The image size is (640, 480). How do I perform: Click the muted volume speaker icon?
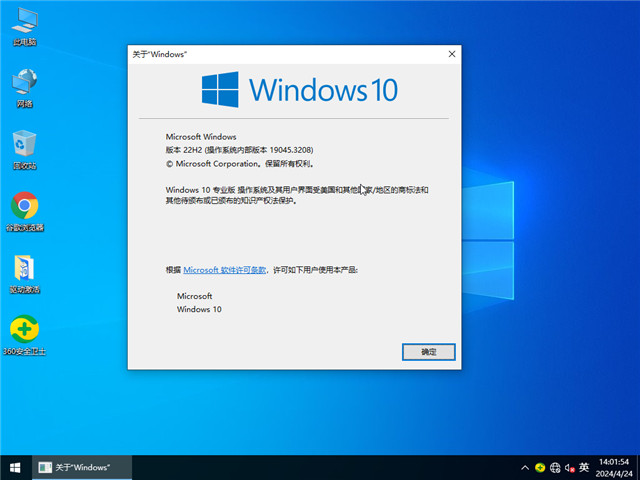point(569,467)
